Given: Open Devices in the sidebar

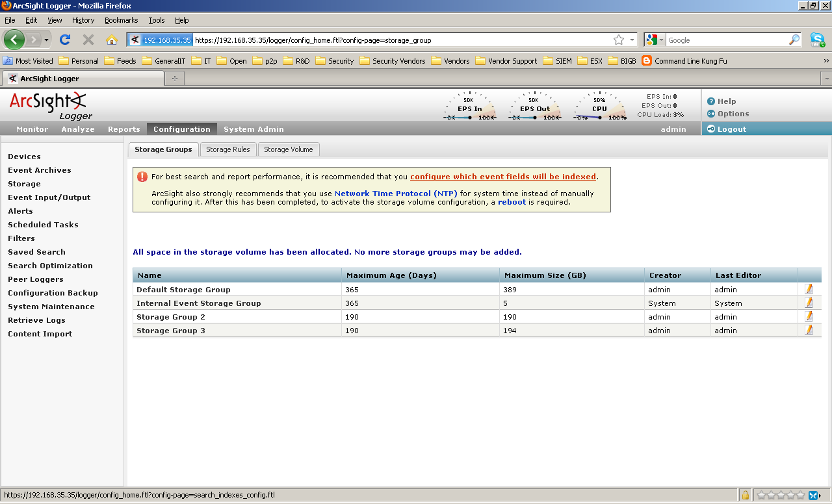Looking at the screenshot, I should point(24,157).
